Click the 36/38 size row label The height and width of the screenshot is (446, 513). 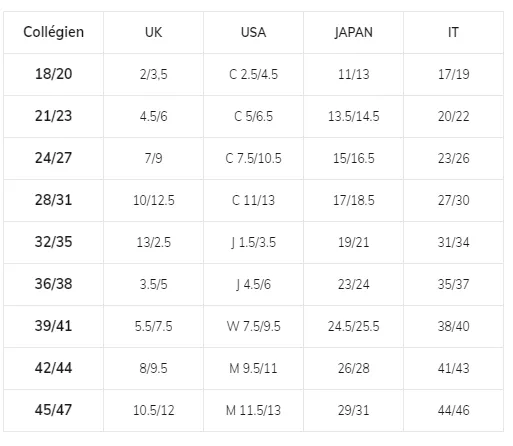[53, 284]
